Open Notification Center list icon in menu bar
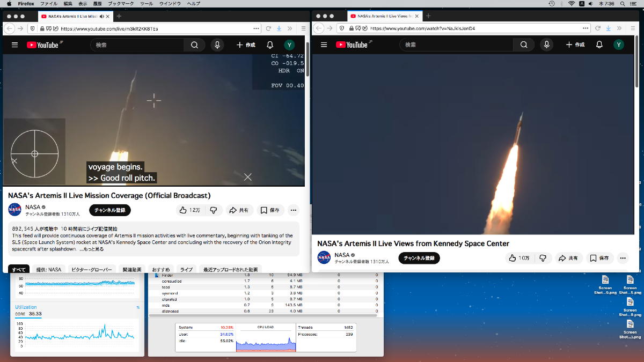644x362 pixels. [634, 3]
